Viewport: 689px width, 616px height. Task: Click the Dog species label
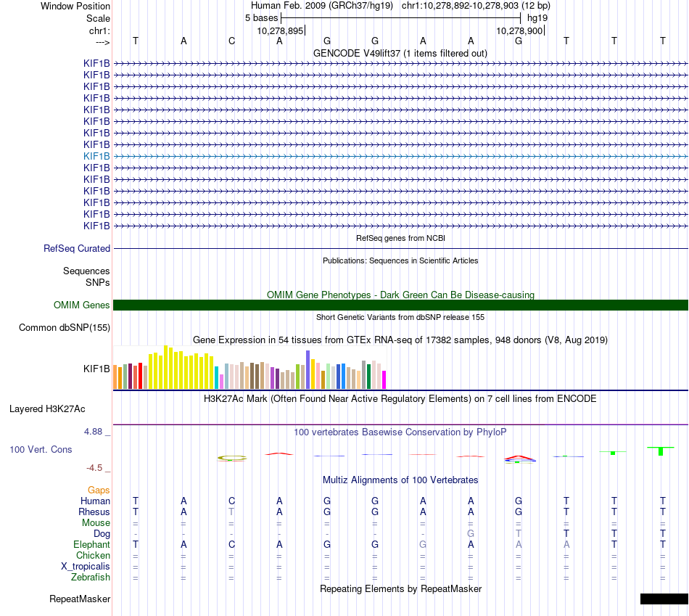pos(102,534)
